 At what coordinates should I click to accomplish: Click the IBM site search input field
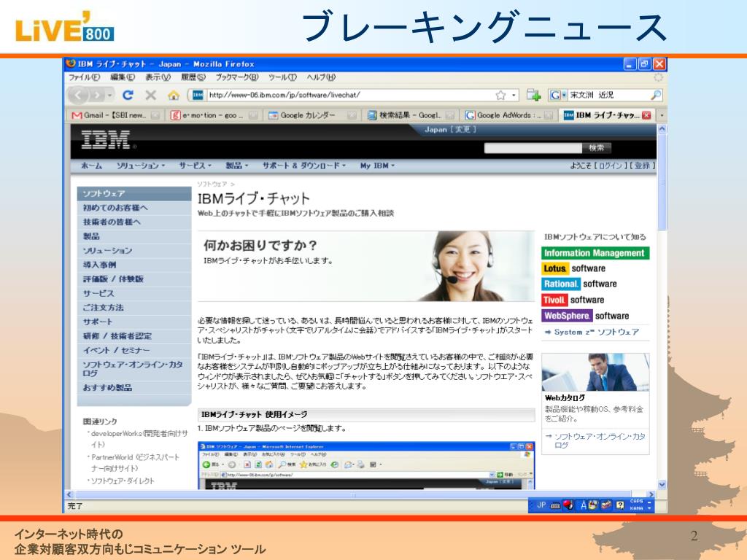533,148
